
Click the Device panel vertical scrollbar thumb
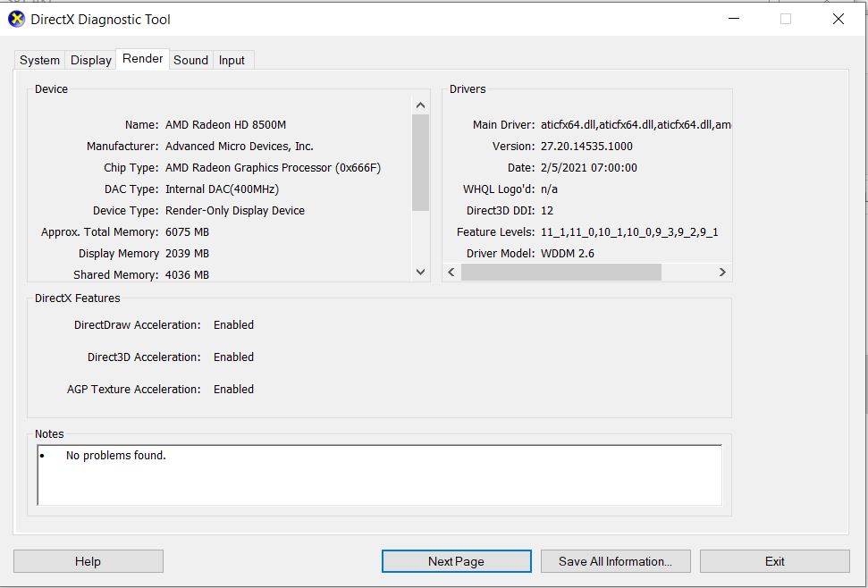point(421,163)
